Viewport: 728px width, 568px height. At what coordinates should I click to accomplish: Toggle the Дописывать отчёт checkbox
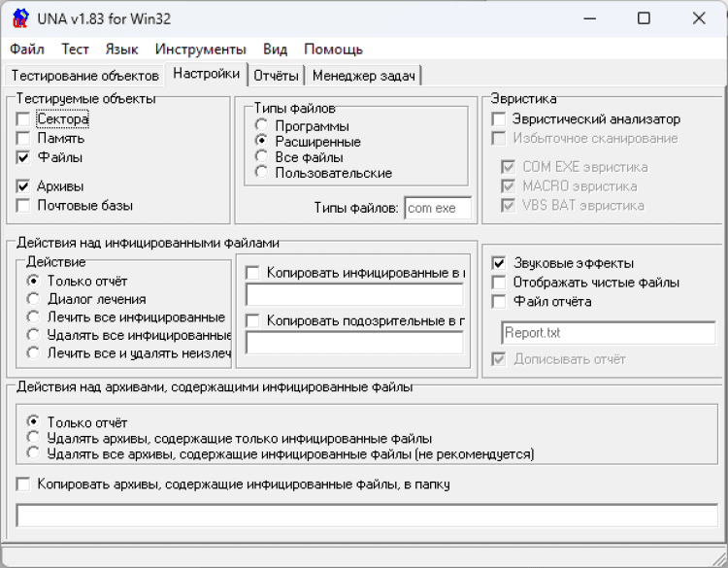tap(499, 359)
